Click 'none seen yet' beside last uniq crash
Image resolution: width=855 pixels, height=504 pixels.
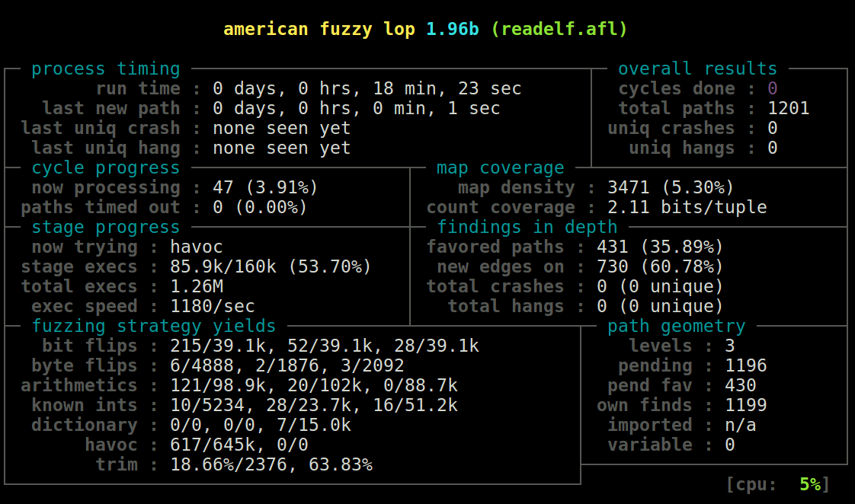pyautogui.click(x=282, y=129)
